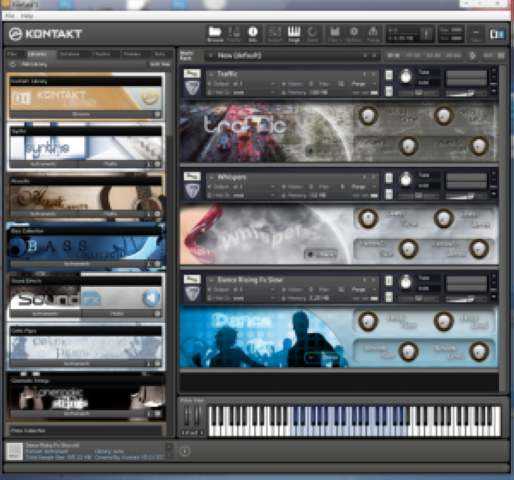
Task: Open the Browse panel from toolbar
Action: click(215, 34)
